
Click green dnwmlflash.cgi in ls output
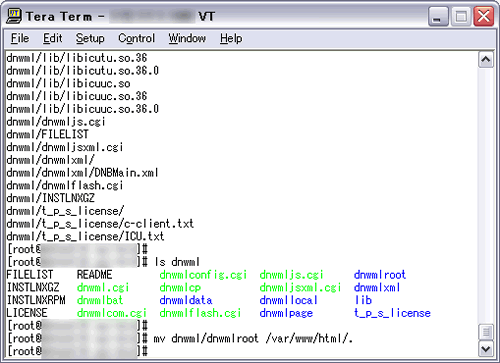click(200, 313)
